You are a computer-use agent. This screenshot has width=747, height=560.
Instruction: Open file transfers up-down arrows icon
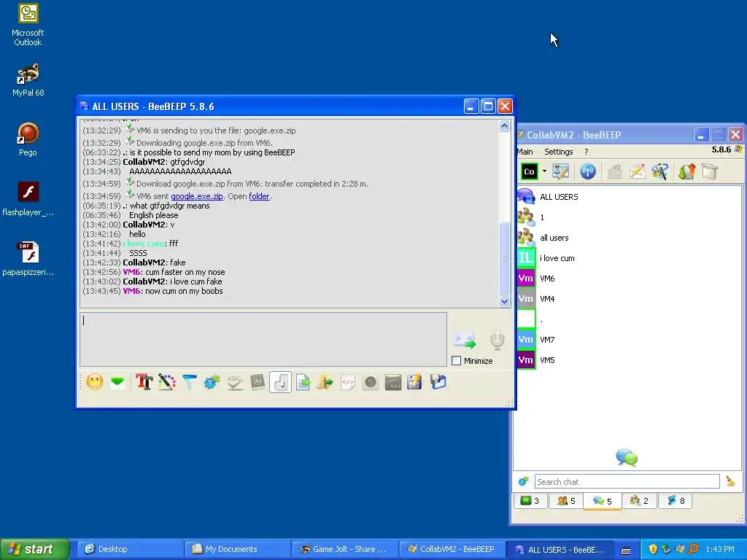(687, 171)
